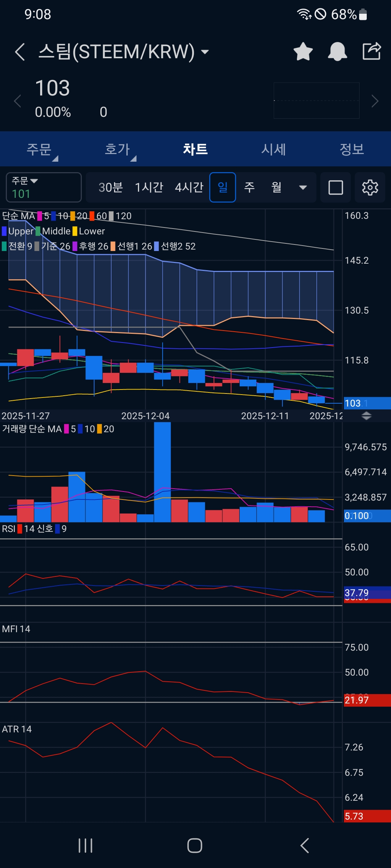
Task: Select the 주 weekly interval
Action: pos(249,187)
